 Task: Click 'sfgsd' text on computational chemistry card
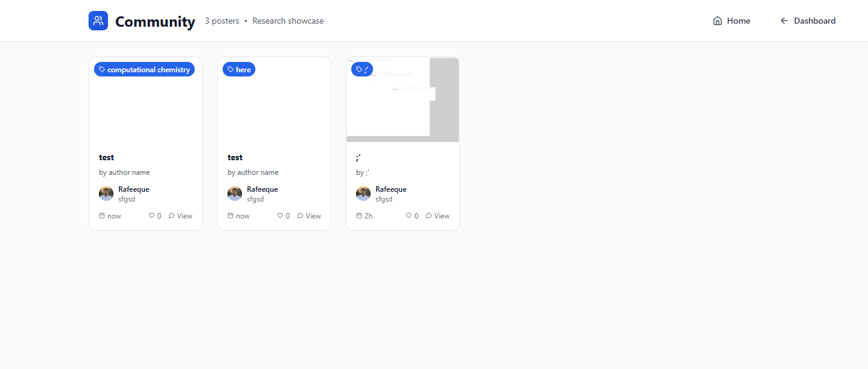tap(127, 199)
